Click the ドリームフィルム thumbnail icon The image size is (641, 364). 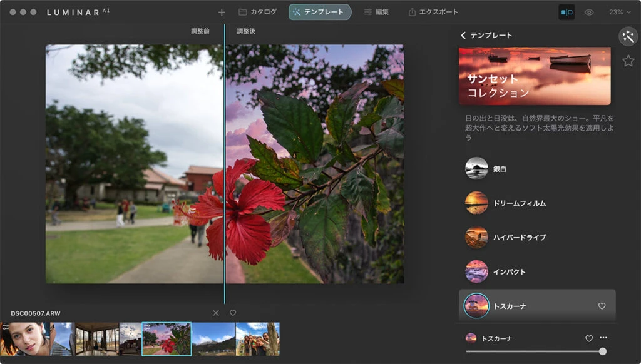coord(476,203)
